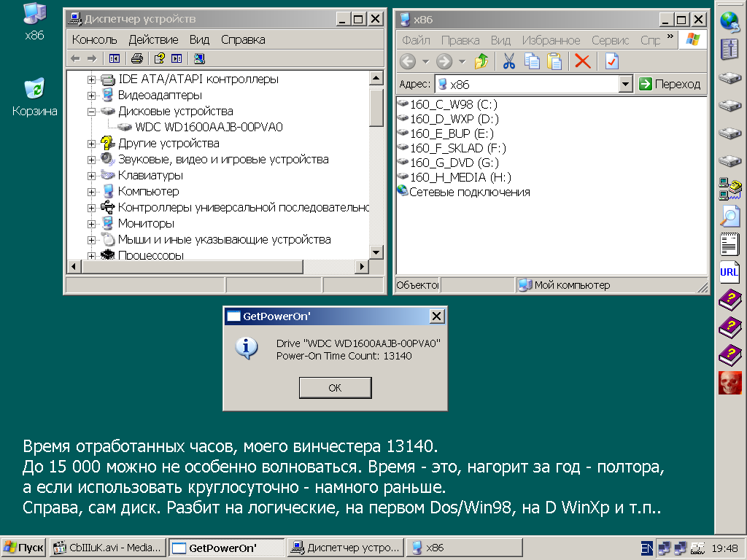The width and height of the screenshot is (747, 560).
Task: Collapse the Дисковые устройства tree node
Action: tap(91, 112)
